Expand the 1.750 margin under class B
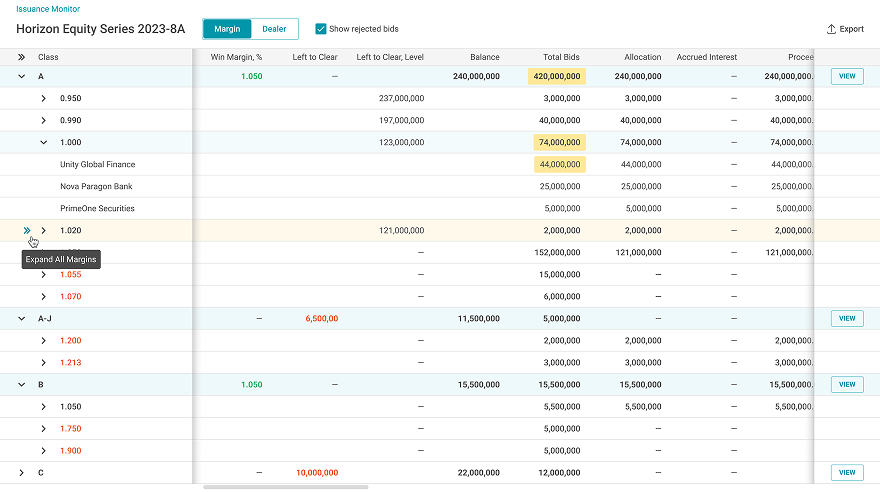This screenshot has width=880, height=492. tap(43, 429)
